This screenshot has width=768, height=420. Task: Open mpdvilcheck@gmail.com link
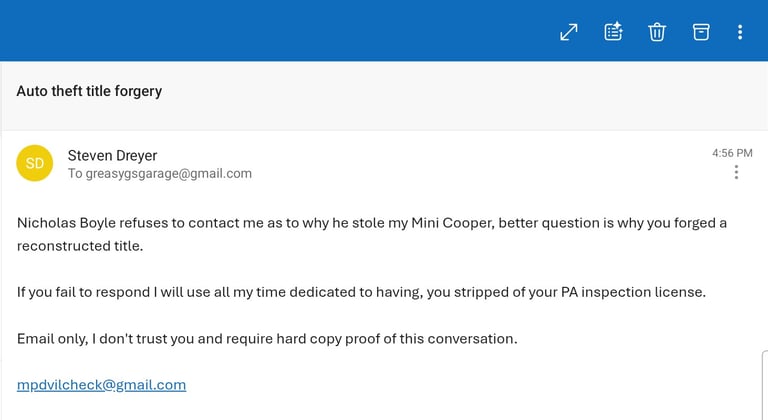click(101, 385)
